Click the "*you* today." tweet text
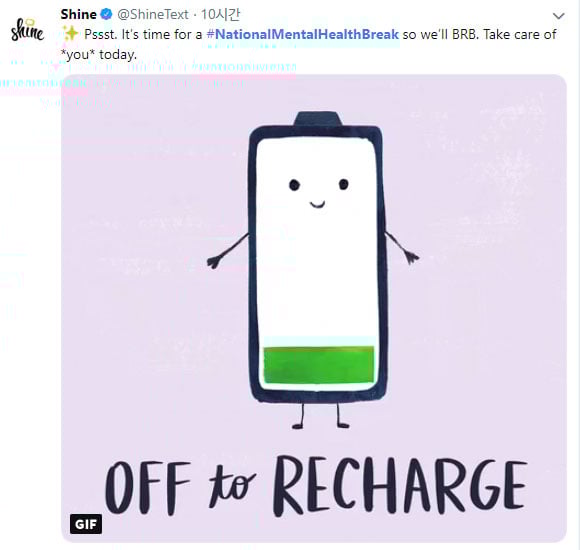Viewport: 580px width, 550px height. 99,55
